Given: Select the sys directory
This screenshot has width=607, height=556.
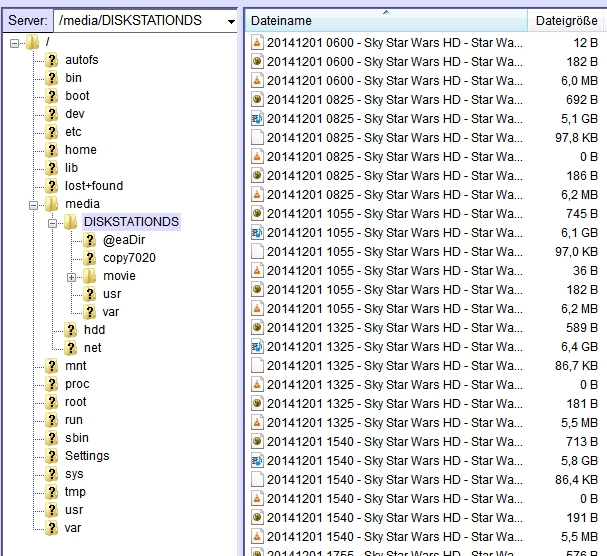Looking at the screenshot, I should coord(74,474).
